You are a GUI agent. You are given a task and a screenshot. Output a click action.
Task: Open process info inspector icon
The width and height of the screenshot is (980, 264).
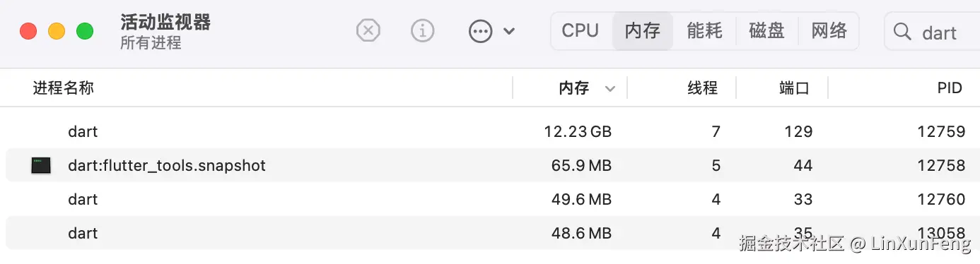tap(422, 30)
